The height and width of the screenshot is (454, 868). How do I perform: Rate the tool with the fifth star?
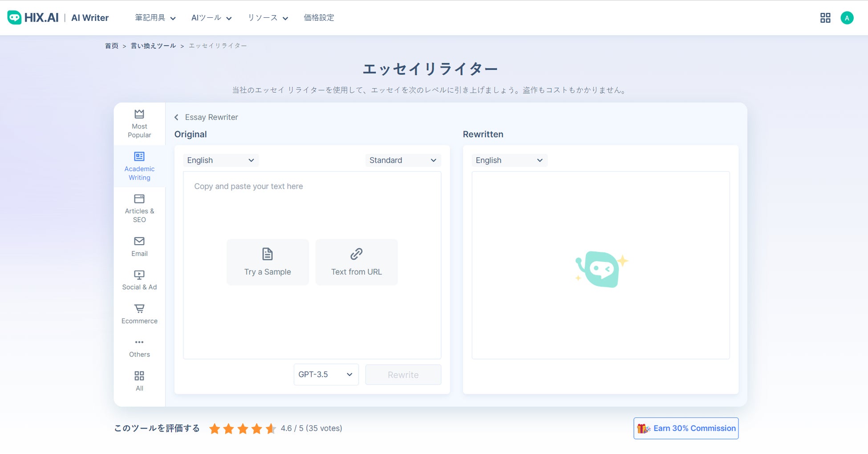(271, 429)
